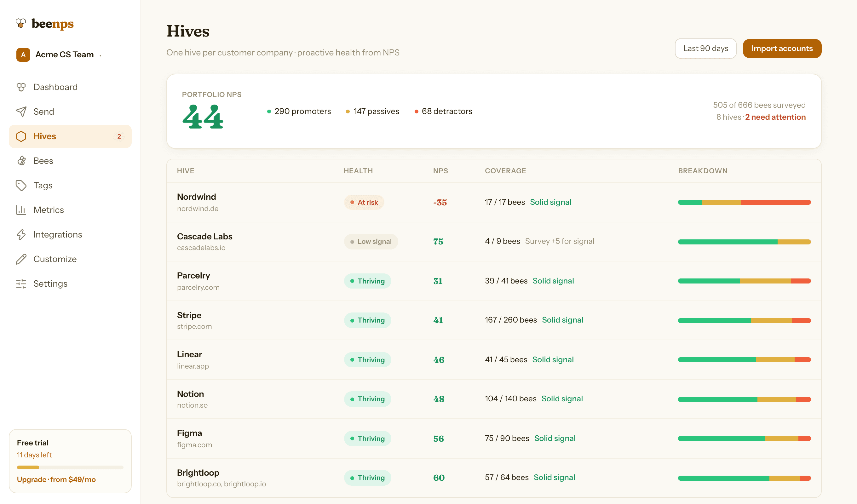Image resolution: width=857 pixels, height=504 pixels.
Task: Click the Send paper plane icon
Action: pos(21,112)
